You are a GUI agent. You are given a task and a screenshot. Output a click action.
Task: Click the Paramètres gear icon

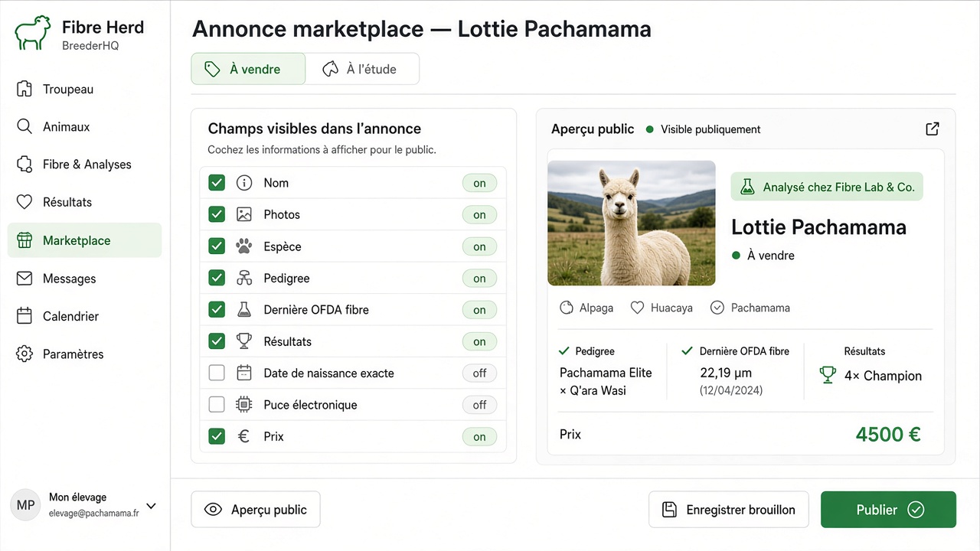pyautogui.click(x=24, y=354)
